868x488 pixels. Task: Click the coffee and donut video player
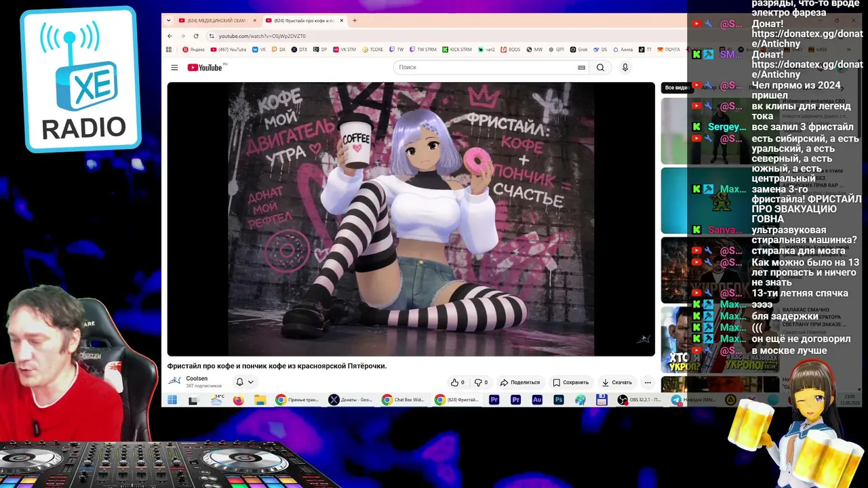click(x=411, y=219)
